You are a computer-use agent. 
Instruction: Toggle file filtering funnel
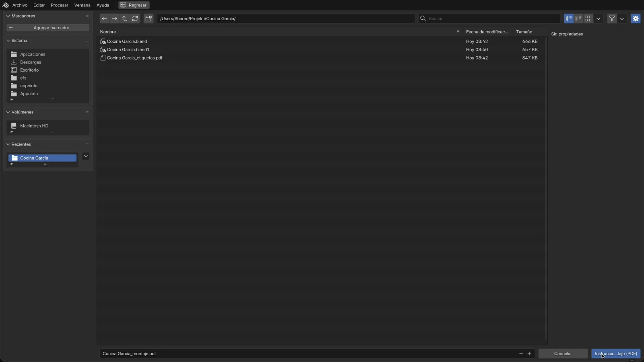point(612,19)
